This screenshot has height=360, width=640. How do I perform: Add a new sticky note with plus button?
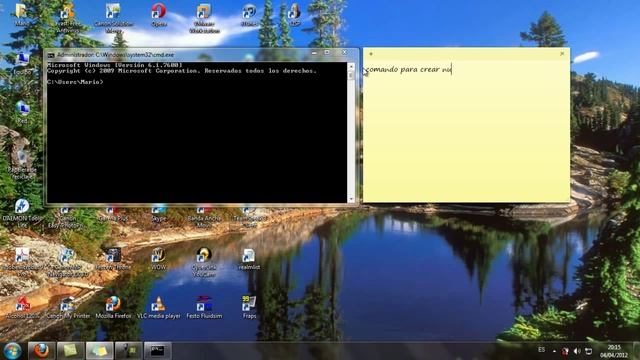[371, 54]
